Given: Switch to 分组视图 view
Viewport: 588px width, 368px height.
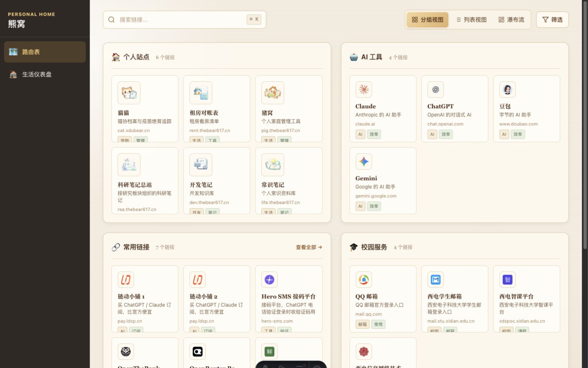Looking at the screenshot, I should tap(427, 20).
